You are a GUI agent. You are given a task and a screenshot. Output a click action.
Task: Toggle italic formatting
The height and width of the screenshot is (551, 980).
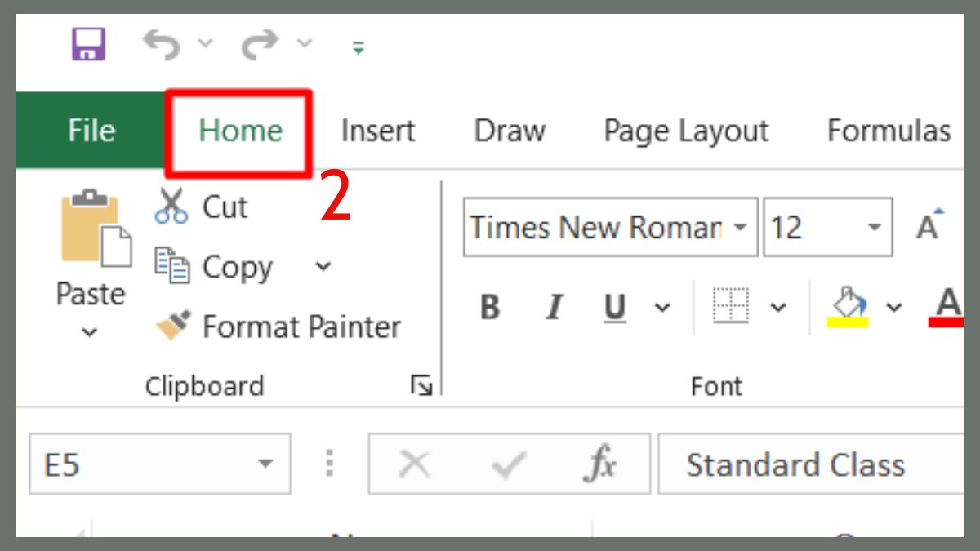553,308
